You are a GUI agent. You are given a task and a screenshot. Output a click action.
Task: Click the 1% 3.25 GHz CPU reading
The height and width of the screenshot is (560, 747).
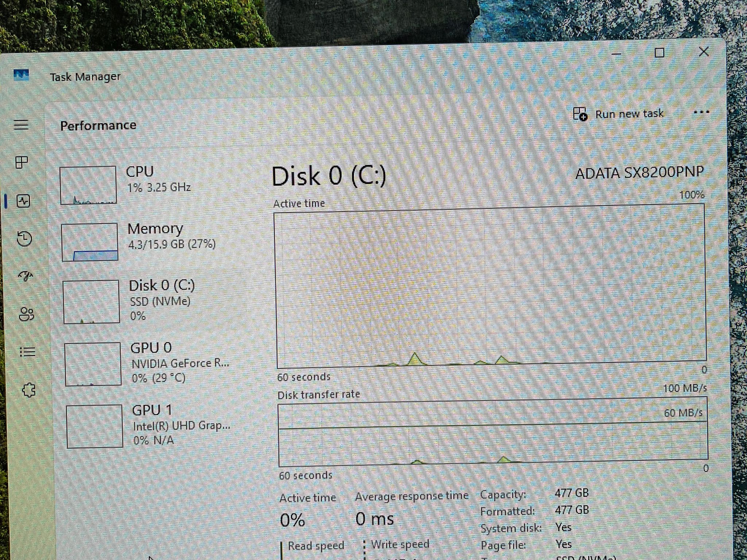(159, 187)
